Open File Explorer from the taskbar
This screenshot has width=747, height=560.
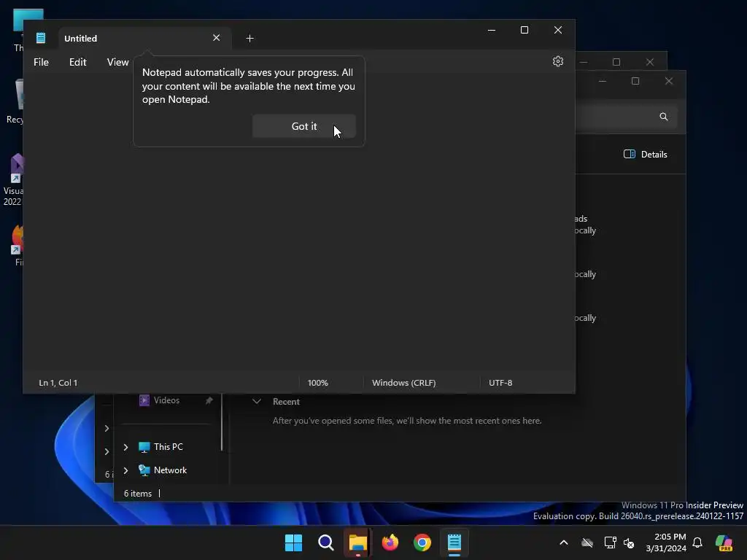coord(357,542)
